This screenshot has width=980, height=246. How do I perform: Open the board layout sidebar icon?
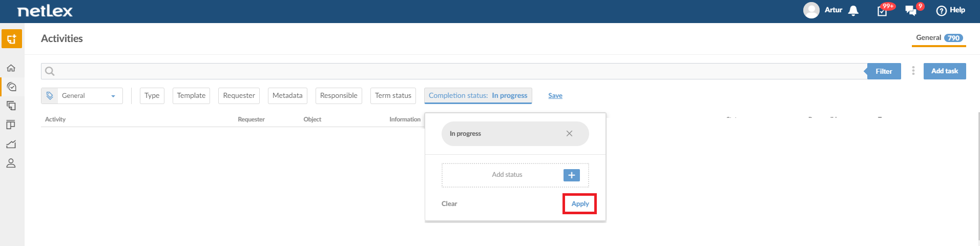pyautogui.click(x=11, y=125)
